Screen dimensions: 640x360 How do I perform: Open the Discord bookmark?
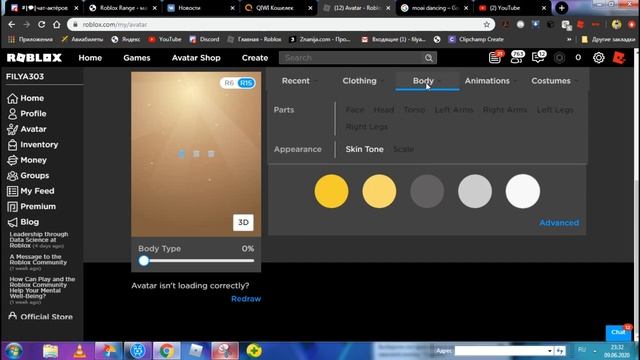pyautogui.click(x=204, y=40)
